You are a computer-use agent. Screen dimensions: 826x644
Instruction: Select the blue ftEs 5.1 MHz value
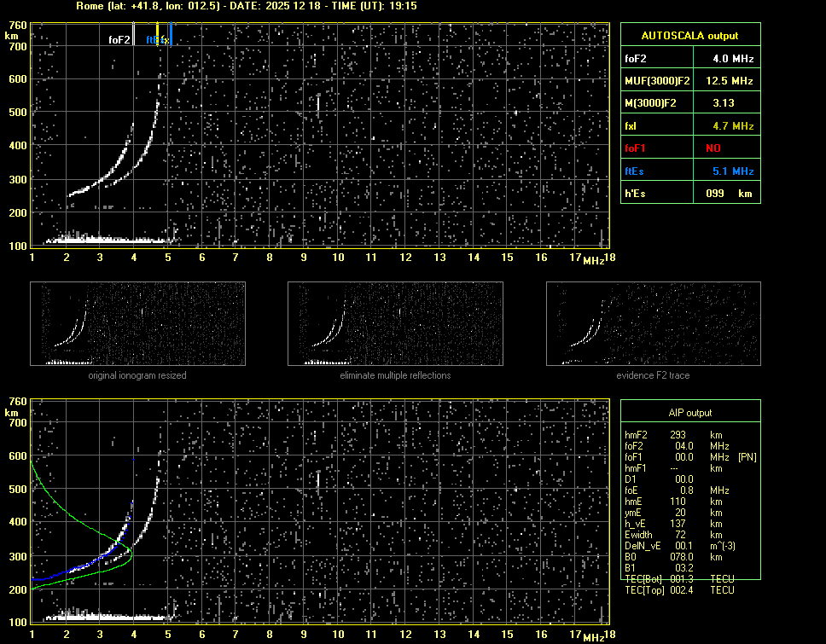(732, 171)
